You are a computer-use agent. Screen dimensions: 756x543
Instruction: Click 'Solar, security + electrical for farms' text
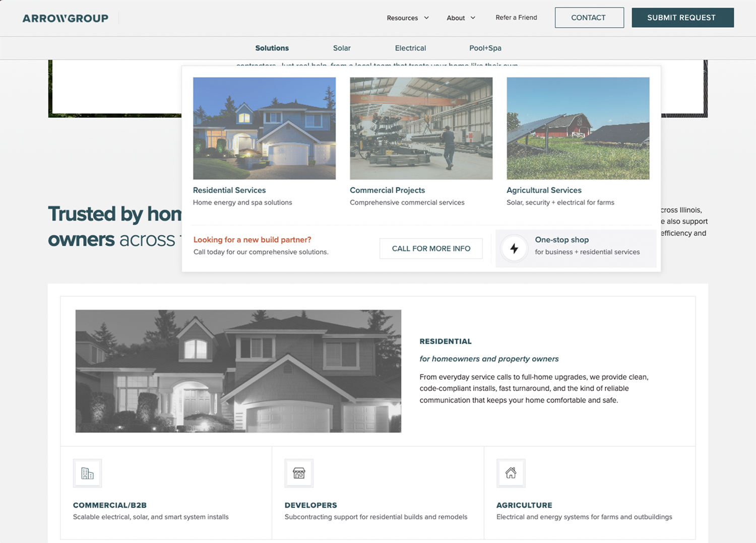[x=560, y=202]
